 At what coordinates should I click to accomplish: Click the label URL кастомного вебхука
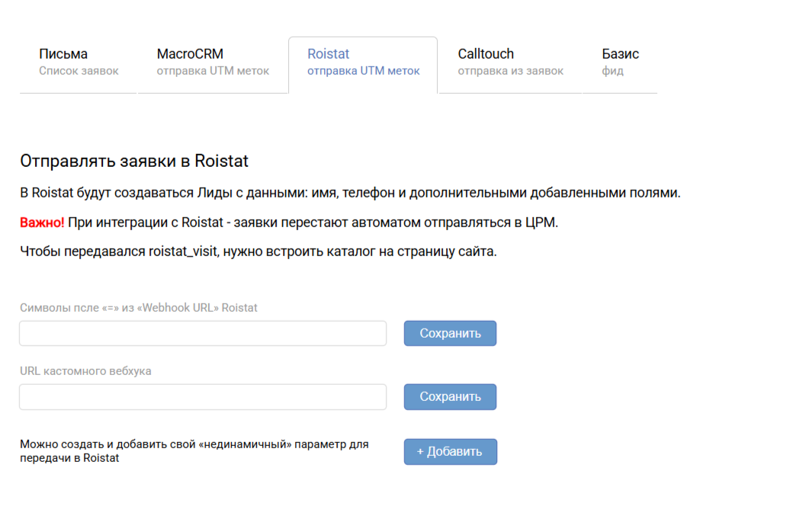[85, 371]
